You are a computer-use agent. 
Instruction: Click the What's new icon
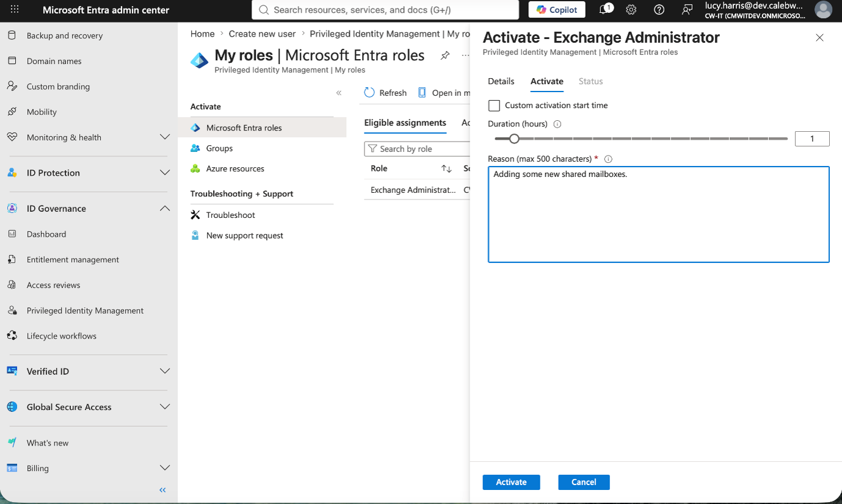[12, 443]
